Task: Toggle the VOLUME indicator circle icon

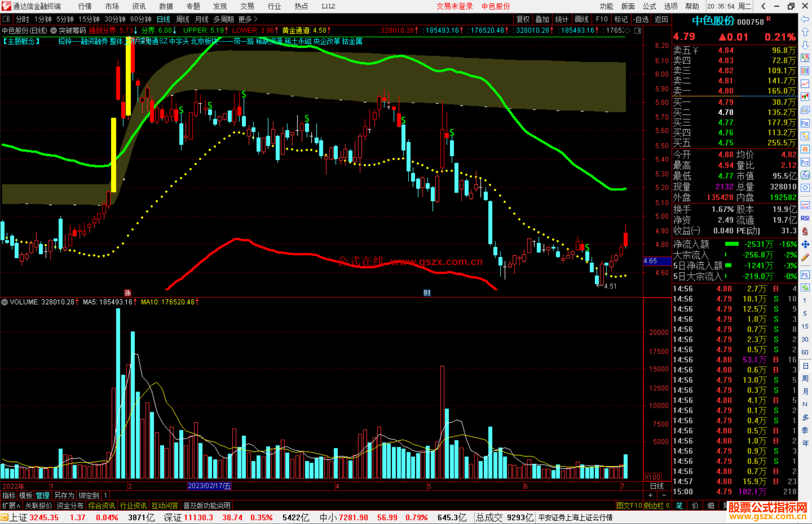Action: click(x=5, y=302)
